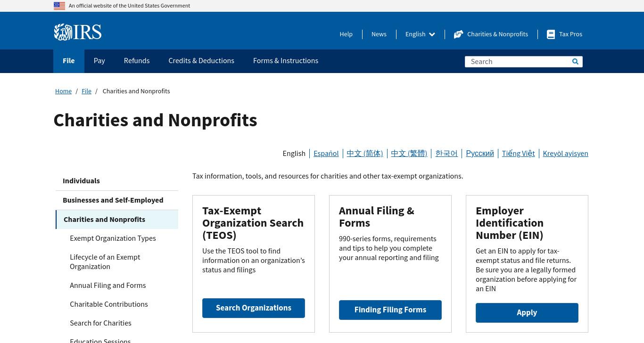
Task: Open Lifecycle of an Exempt Organization
Action: (105, 262)
